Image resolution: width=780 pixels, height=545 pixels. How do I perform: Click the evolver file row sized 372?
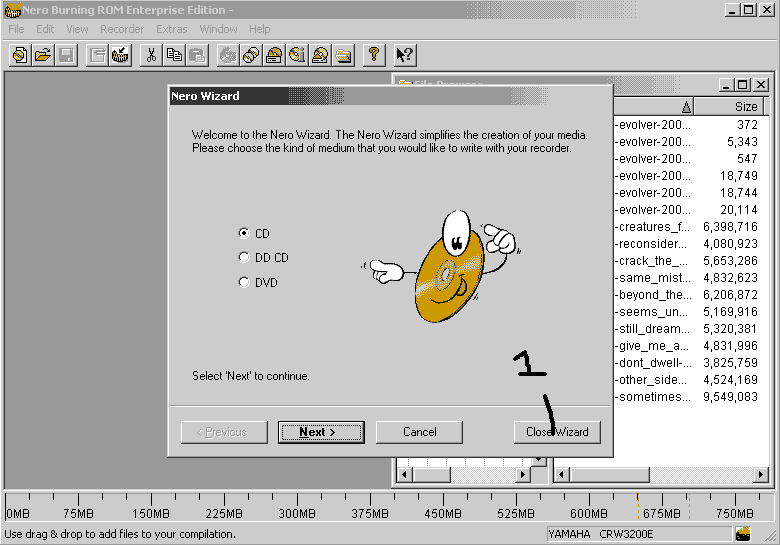[686, 125]
